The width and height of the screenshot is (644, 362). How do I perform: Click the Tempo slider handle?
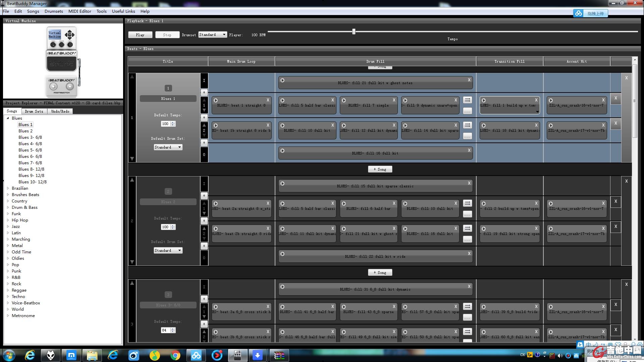tap(354, 32)
